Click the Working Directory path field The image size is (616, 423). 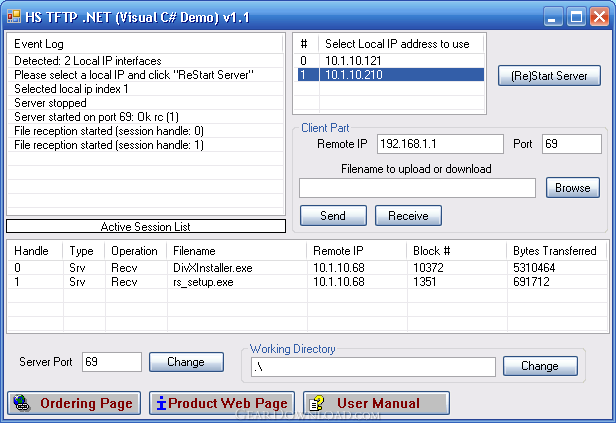pos(373,367)
